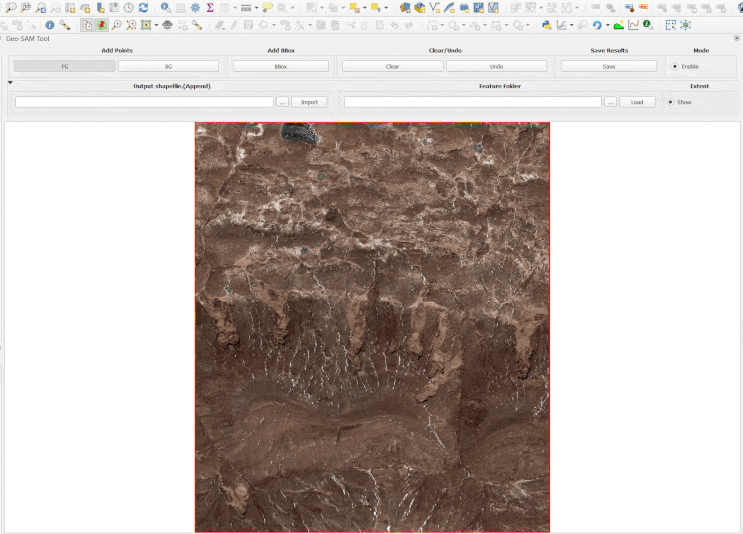The width and height of the screenshot is (743, 534).
Task: Click the dashed blue selection box icon
Action: (x=671, y=25)
